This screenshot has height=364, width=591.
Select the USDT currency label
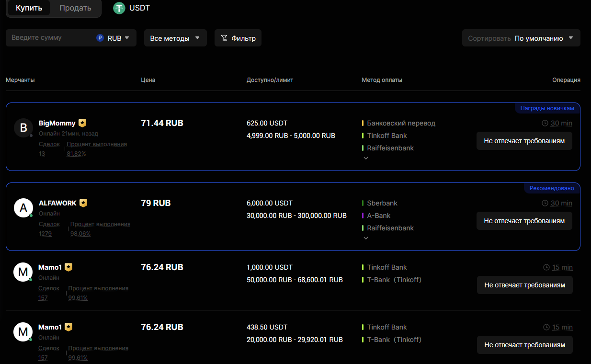[x=139, y=8]
